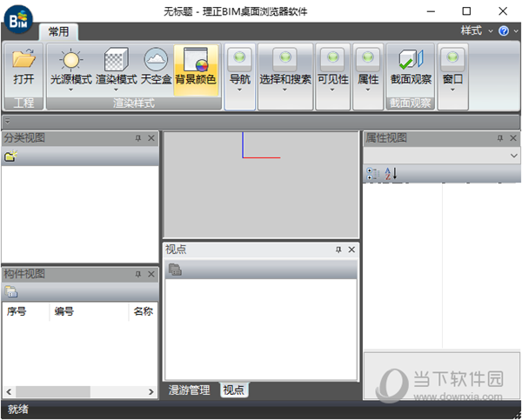Expand the 窗口 dropdown arrow

click(452, 90)
